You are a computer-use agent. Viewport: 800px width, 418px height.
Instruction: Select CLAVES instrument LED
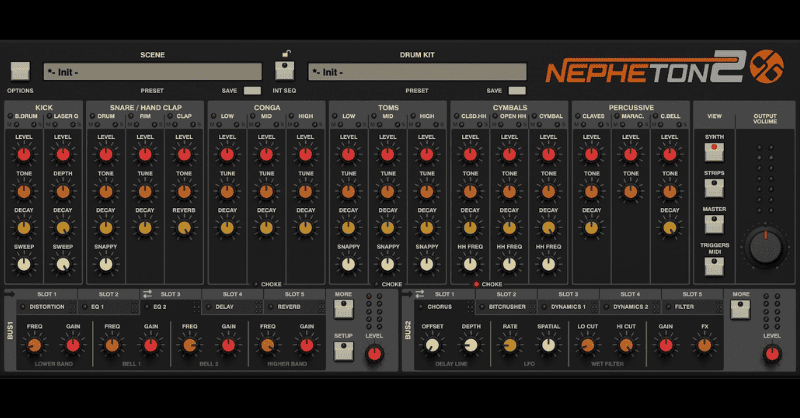tap(578, 116)
